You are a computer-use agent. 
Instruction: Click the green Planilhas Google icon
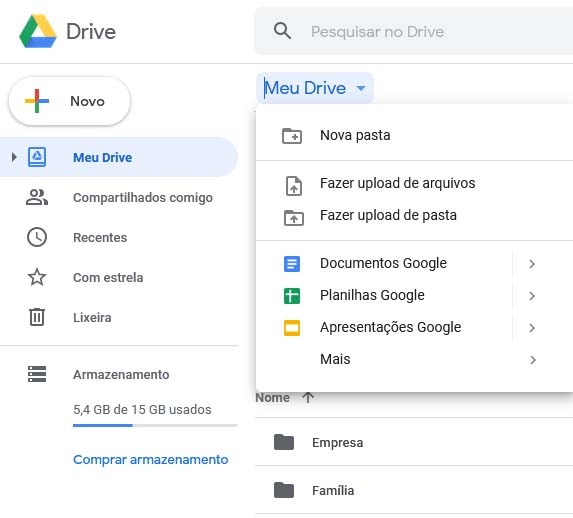(292, 296)
